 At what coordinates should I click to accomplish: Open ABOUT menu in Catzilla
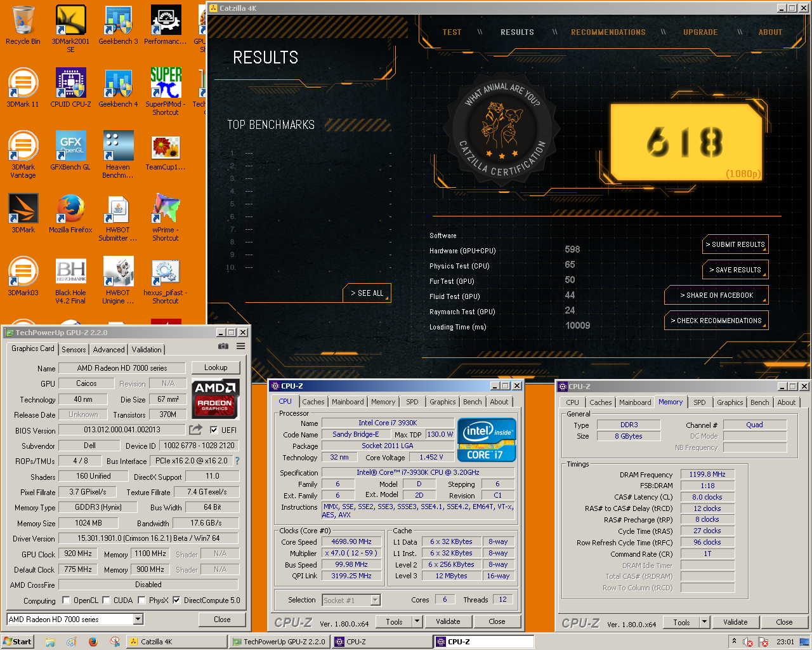(x=771, y=32)
